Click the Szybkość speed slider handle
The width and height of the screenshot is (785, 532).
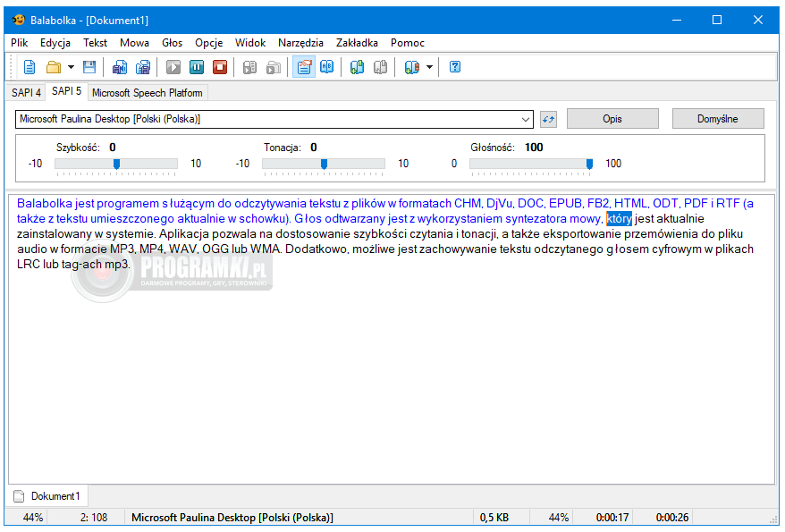pyautogui.click(x=116, y=164)
